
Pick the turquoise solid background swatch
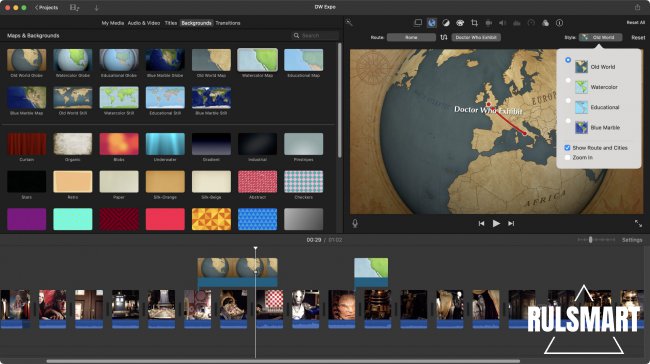[x=73, y=219]
